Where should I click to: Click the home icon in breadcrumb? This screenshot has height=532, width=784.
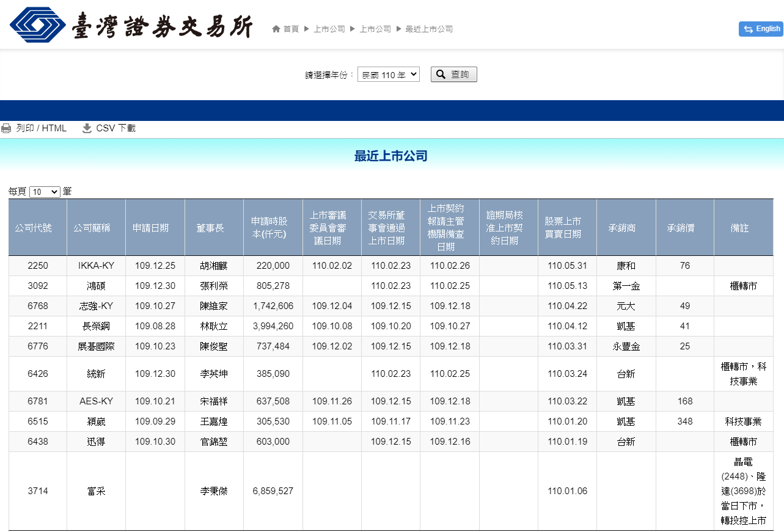tap(276, 29)
